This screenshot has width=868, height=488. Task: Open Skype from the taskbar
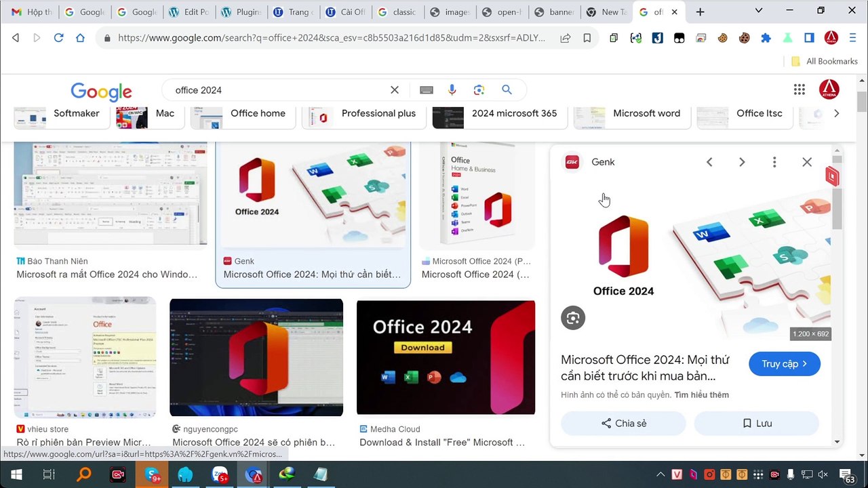coord(152,474)
